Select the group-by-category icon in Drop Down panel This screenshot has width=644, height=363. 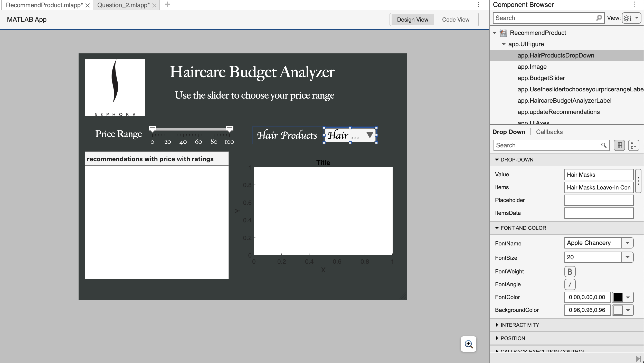[619, 145]
